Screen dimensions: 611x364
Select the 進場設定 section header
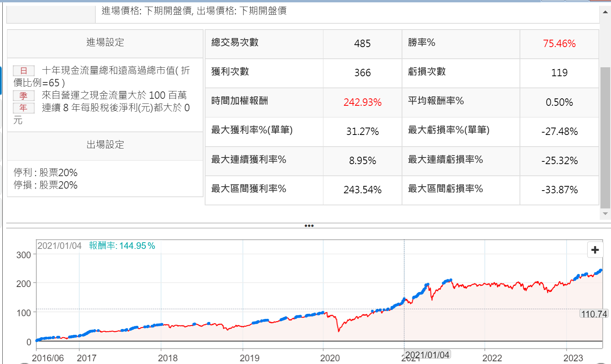pyautogui.click(x=105, y=42)
